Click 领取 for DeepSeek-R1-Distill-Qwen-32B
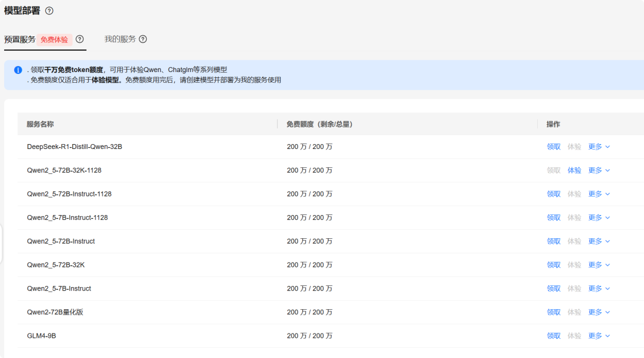 (x=553, y=147)
